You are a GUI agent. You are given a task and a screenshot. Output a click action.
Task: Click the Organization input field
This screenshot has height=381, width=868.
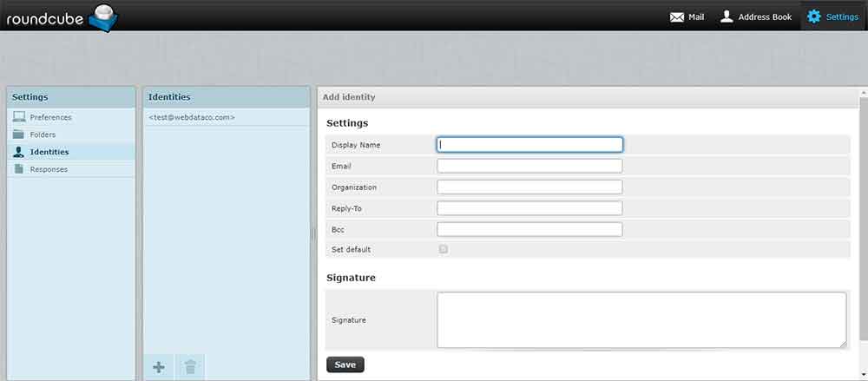click(529, 187)
